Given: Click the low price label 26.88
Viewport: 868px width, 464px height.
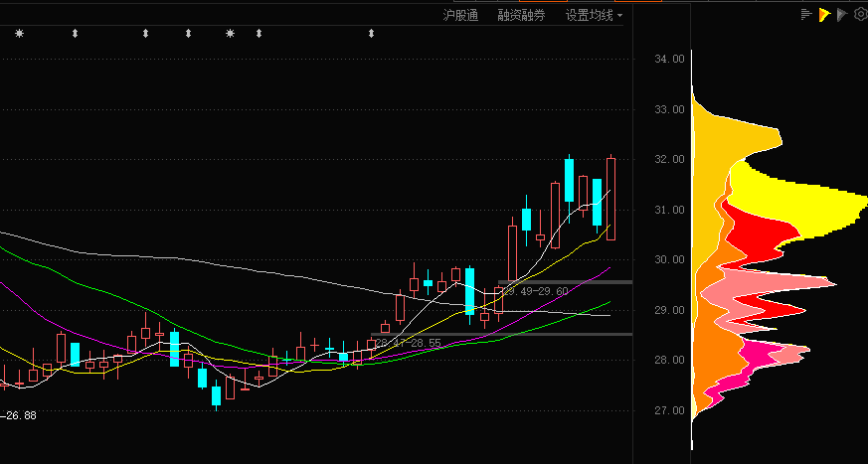Looking at the screenshot, I should coord(21,415).
